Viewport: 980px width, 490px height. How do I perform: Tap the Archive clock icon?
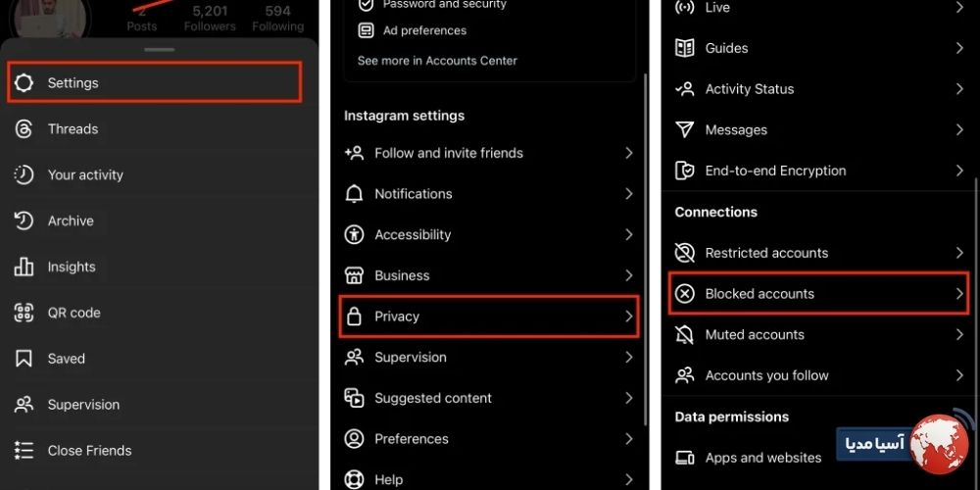tap(24, 220)
